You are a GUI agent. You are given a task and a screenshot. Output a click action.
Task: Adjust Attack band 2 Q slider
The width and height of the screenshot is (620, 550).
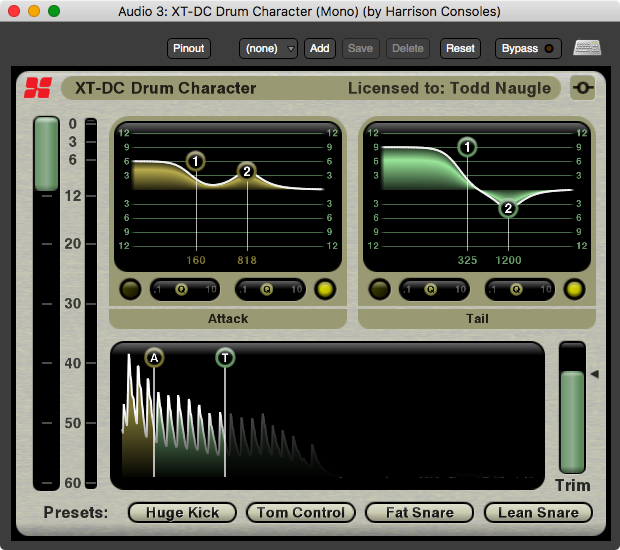(270, 289)
